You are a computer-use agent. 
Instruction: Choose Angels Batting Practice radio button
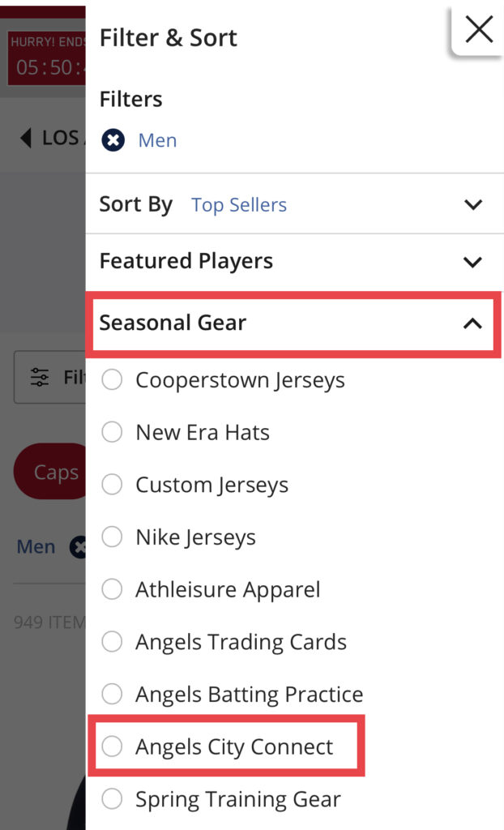coord(112,694)
